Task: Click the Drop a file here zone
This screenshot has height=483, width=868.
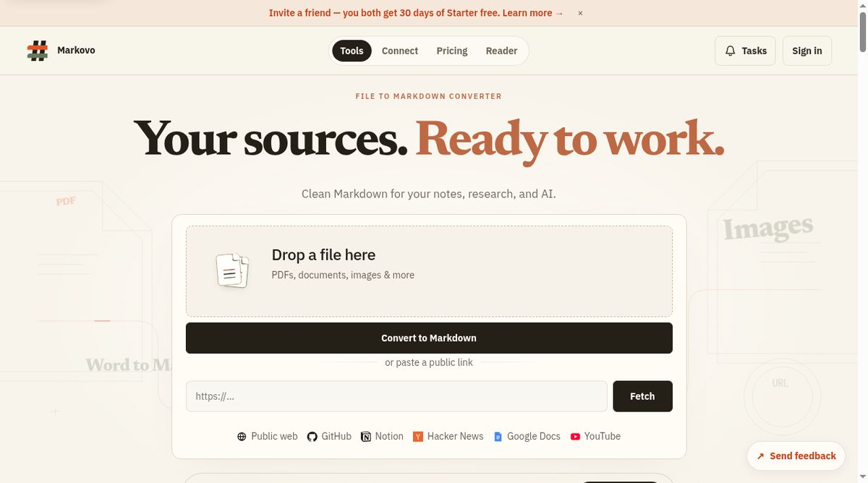Action: (429, 271)
